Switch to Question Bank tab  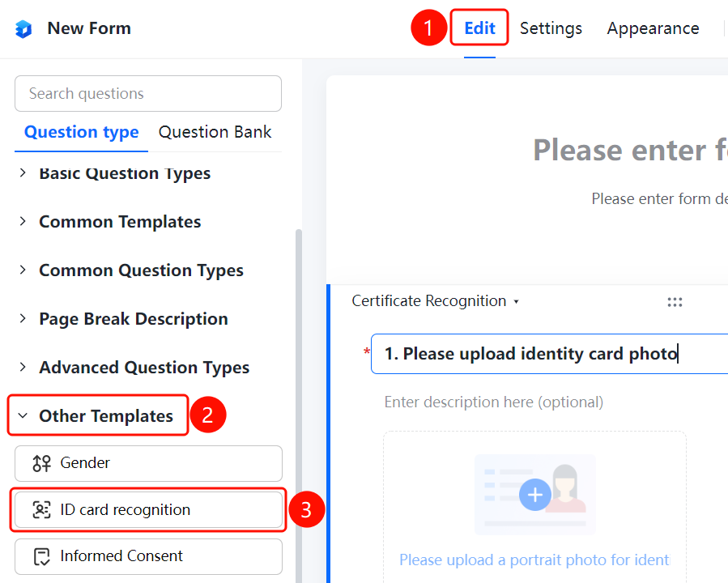tap(215, 132)
